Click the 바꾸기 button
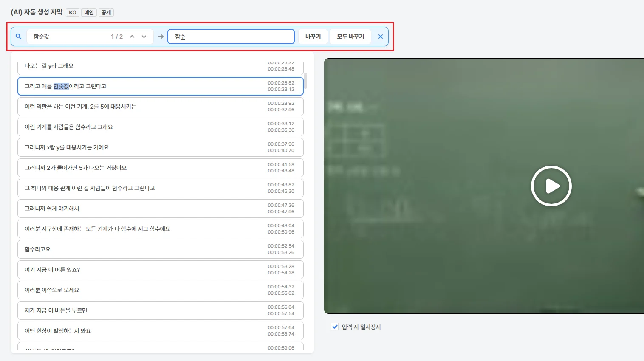644x361 pixels. (313, 37)
